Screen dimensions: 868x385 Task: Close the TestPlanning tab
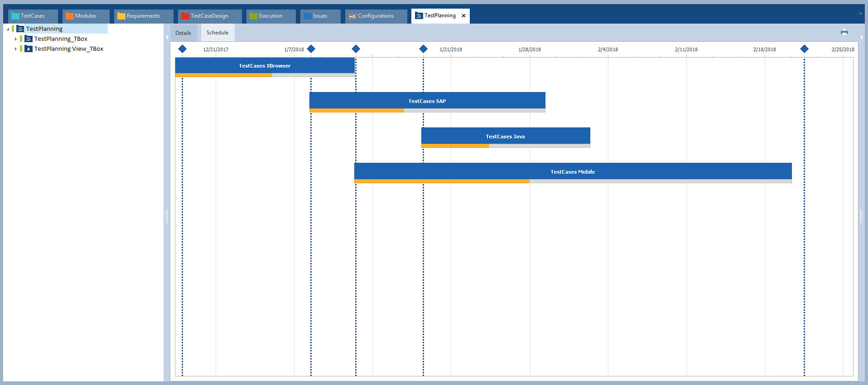tap(463, 16)
